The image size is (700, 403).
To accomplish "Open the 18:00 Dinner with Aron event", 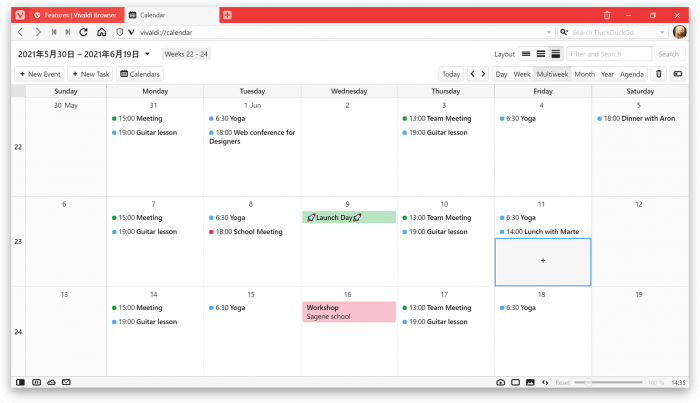I will (x=636, y=118).
